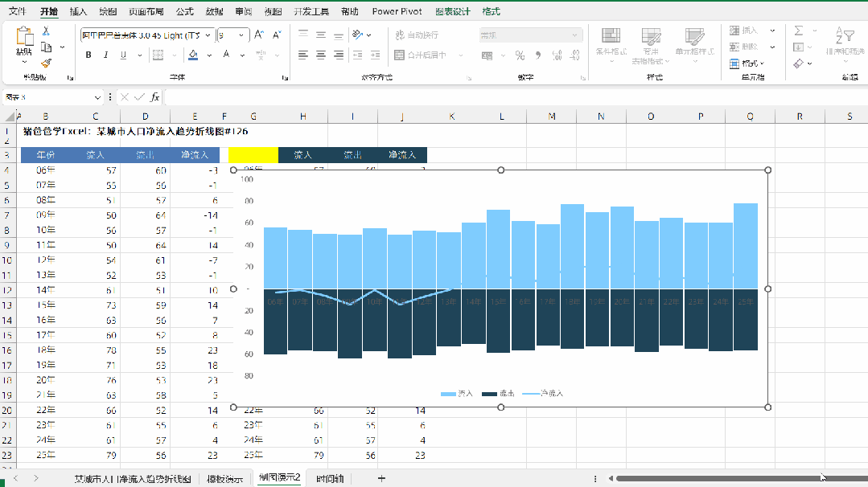This screenshot has width=868, height=487.
Task: Expand the font size dropdown
Action: [x=243, y=35]
